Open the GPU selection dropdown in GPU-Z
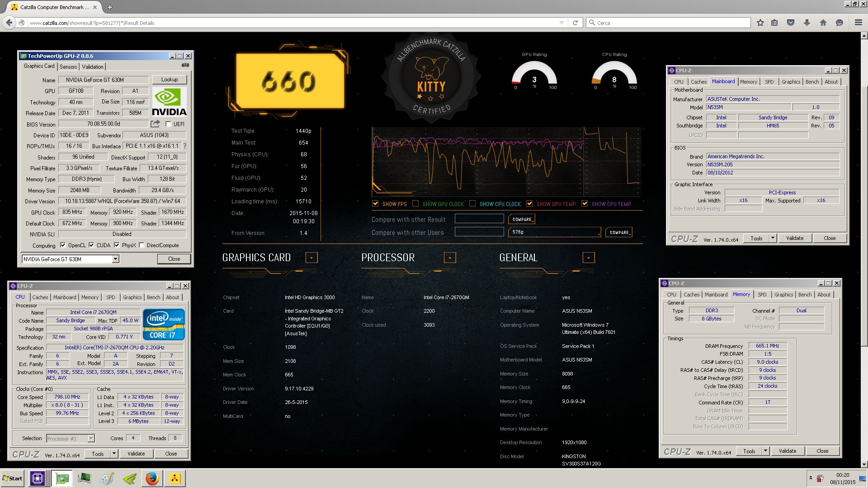Screen dimensions: 868x488 click(x=116, y=259)
